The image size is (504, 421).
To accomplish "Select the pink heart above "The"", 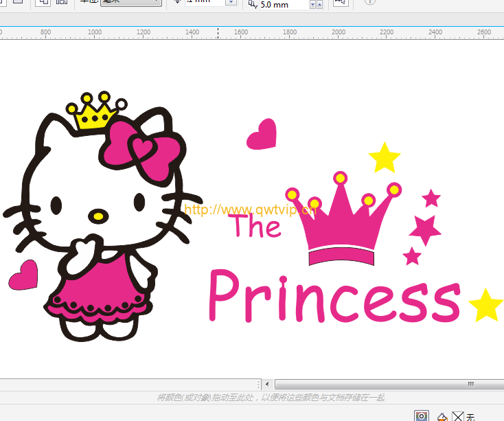I will point(262,135).
